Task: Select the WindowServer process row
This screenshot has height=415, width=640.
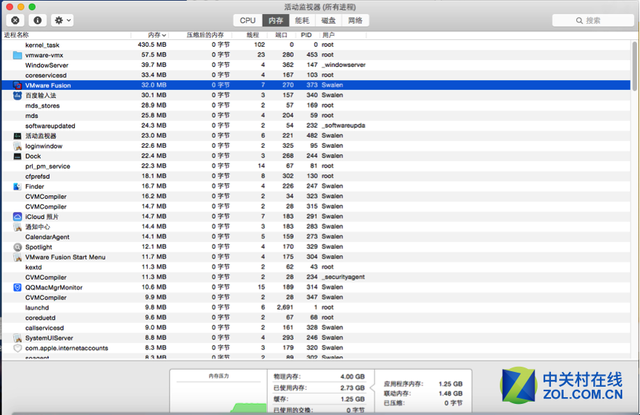Action: (316, 65)
